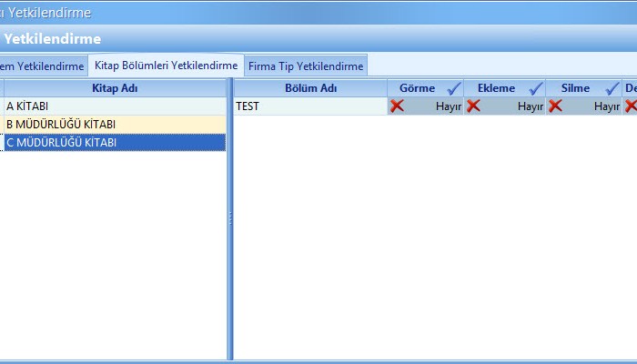Viewport: 637px width, 364px height.
Task: Toggle the red X in Ekleme column for TEST
Action: click(x=474, y=106)
